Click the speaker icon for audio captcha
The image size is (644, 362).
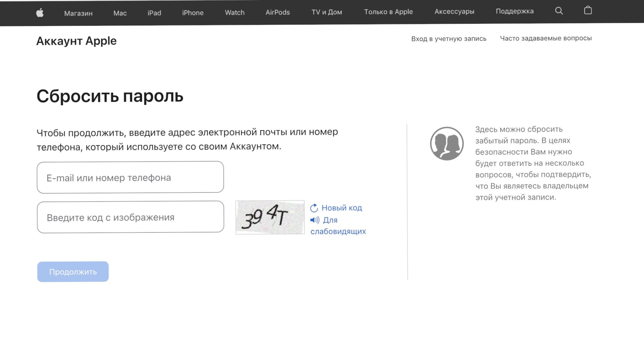point(315,220)
